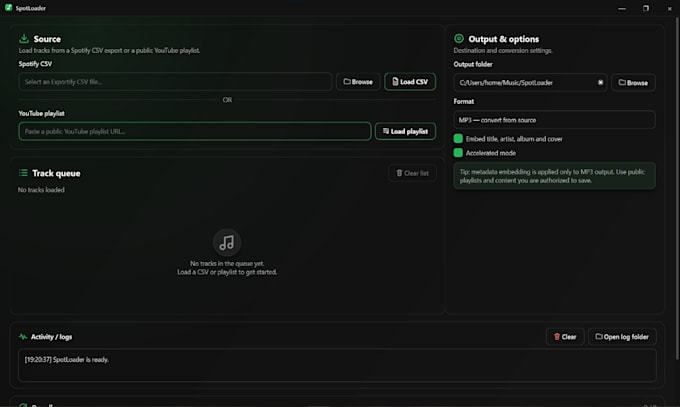Click 'Destination and conversion settings' text
680x407 pixels.
coord(503,50)
